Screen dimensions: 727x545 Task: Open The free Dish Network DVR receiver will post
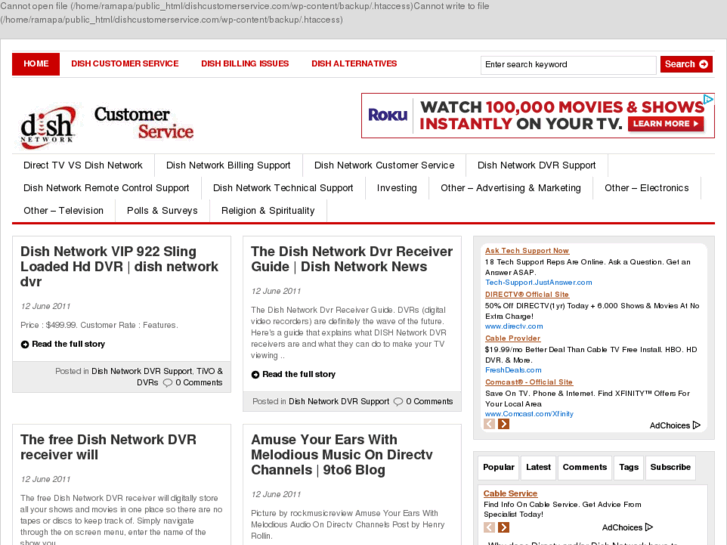[108, 447]
